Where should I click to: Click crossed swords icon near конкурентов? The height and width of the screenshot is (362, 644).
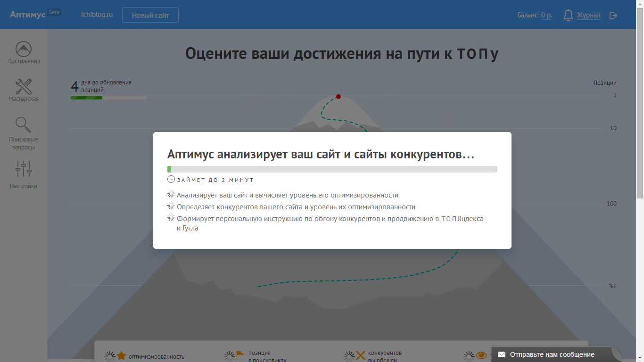[361, 356]
